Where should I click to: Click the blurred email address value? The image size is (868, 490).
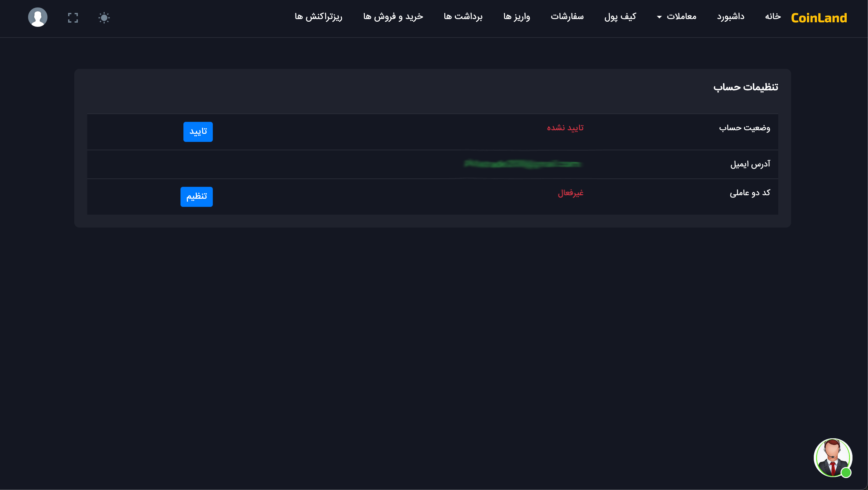pyautogui.click(x=522, y=164)
